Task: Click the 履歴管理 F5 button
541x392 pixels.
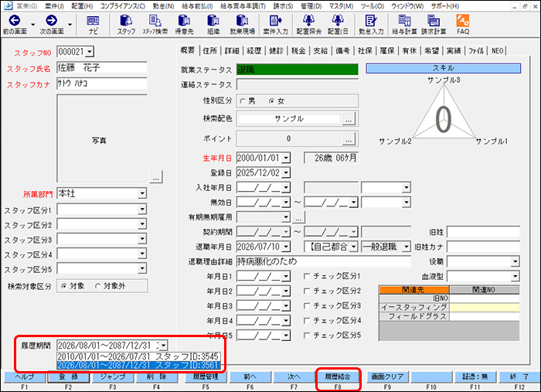Action: pyautogui.click(x=206, y=377)
